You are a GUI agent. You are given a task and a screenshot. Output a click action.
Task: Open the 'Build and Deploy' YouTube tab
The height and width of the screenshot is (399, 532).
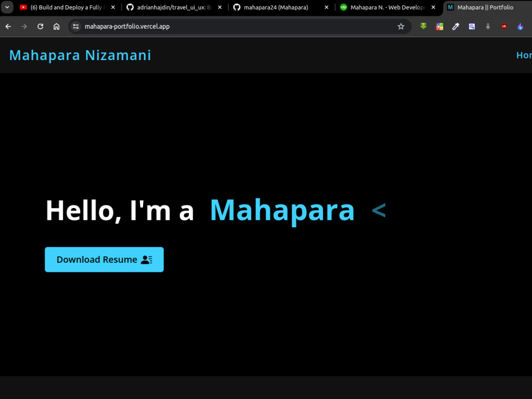pyautogui.click(x=64, y=7)
